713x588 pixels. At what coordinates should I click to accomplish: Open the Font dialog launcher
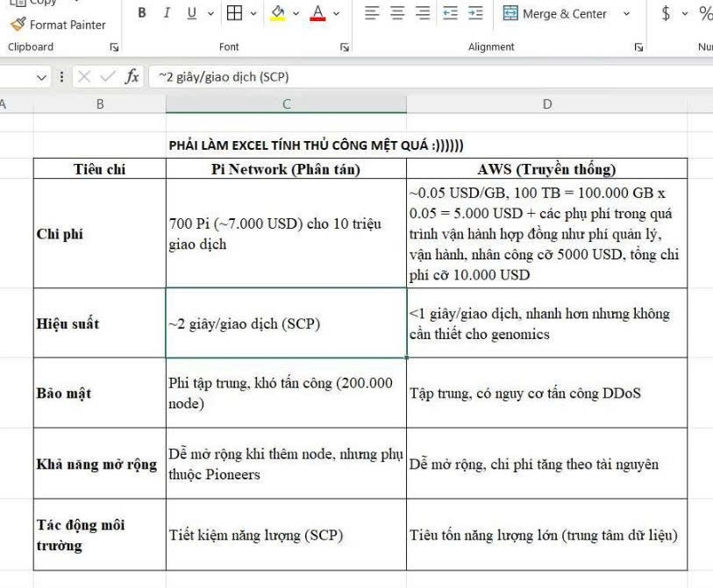pos(345,47)
